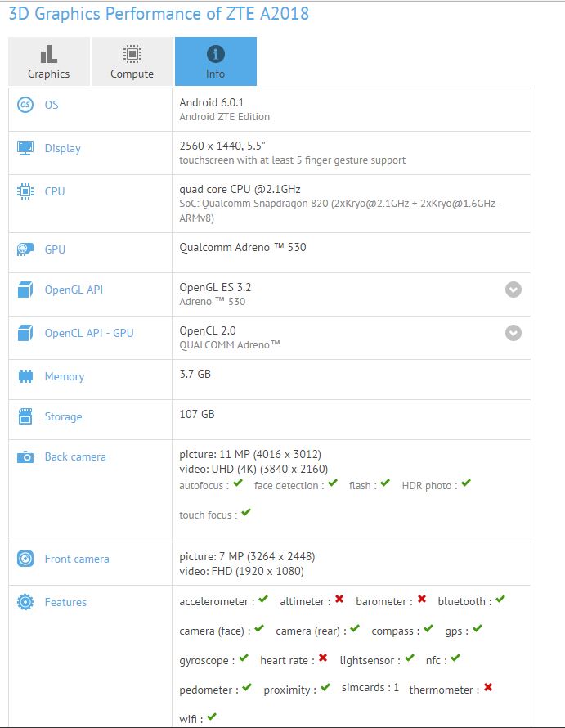Image resolution: width=565 pixels, height=728 pixels.
Task: Click the OS label link
Action: (52, 105)
